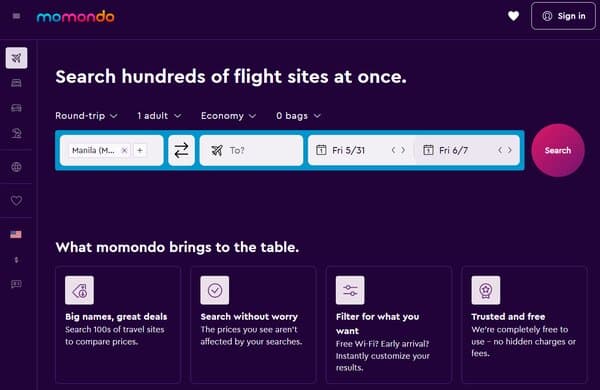Select the Flights plane icon in sidebar
The width and height of the screenshot is (600, 390).
tap(16, 58)
